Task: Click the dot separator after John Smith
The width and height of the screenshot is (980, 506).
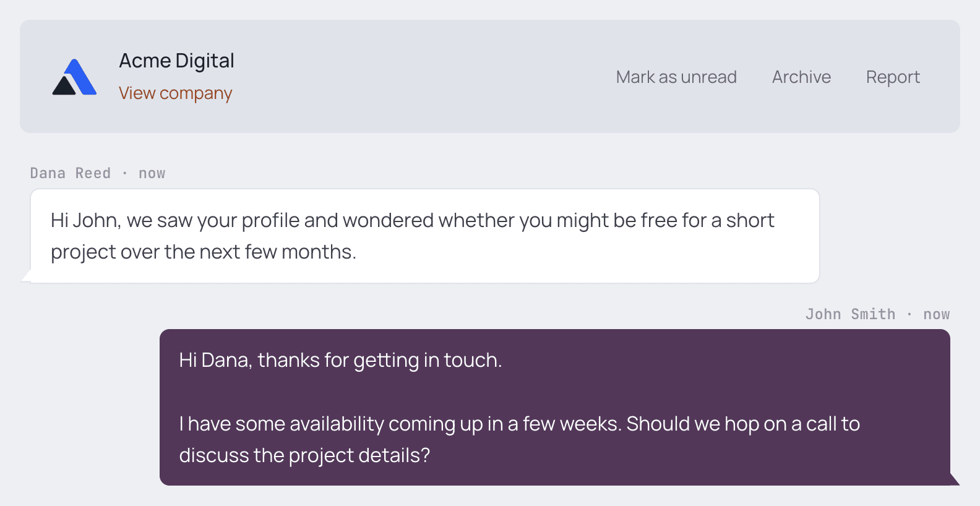Action: coord(909,314)
